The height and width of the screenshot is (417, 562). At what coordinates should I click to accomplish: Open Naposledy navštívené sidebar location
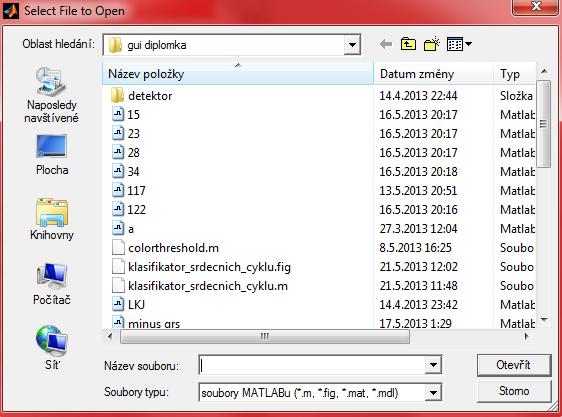point(51,95)
